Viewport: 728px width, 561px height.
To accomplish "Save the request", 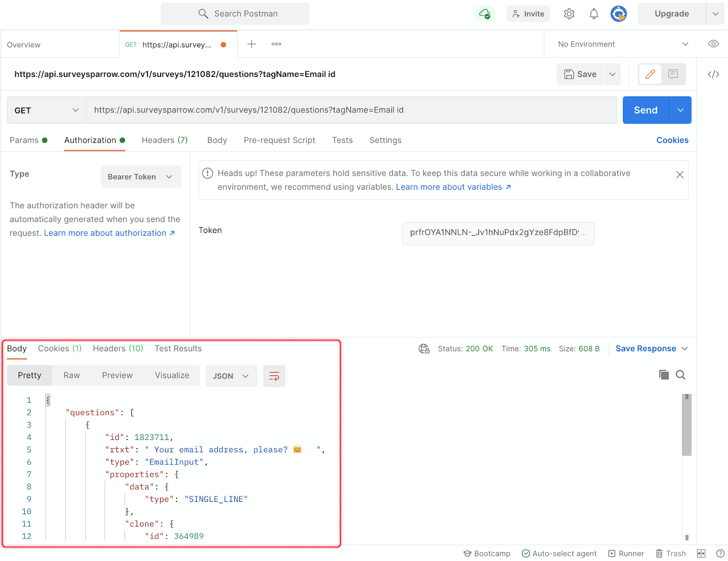I will 580,74.
